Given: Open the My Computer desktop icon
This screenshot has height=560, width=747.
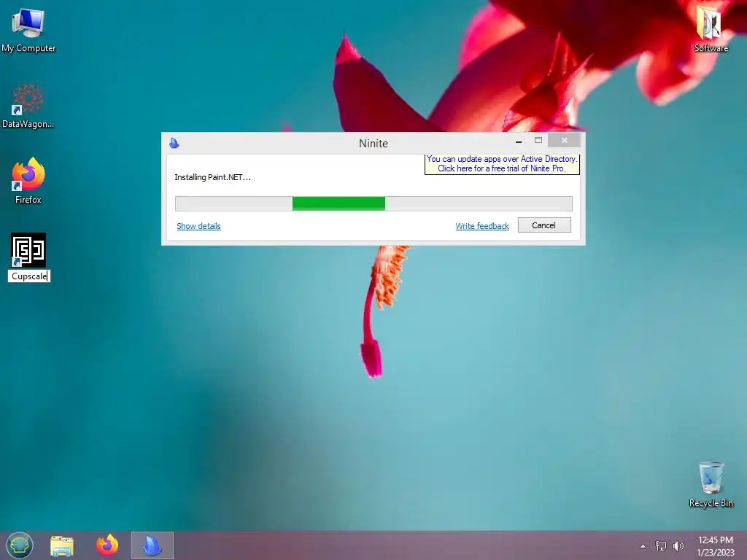Looking at the screenshot, I should pyautogui.click(x=28, y=29).
